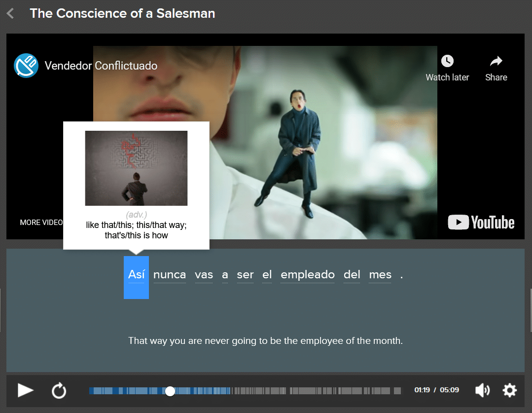Click the word vas in the caption
532x413 pixels.
coord(204,275)
